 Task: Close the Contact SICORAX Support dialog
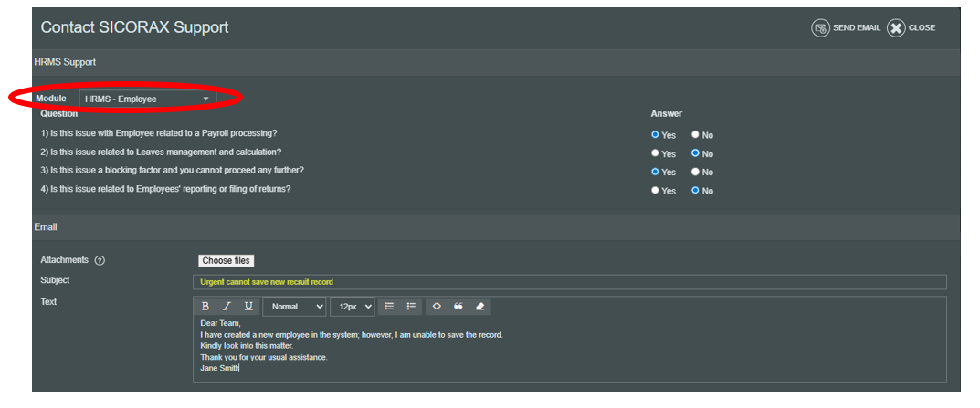[912, 28]
